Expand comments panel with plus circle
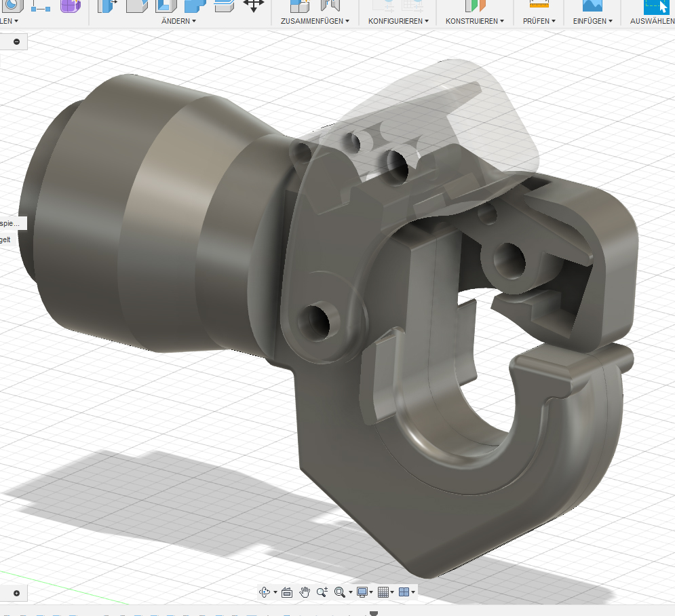Screen dimensions: 675x616 tap(16, 593)
